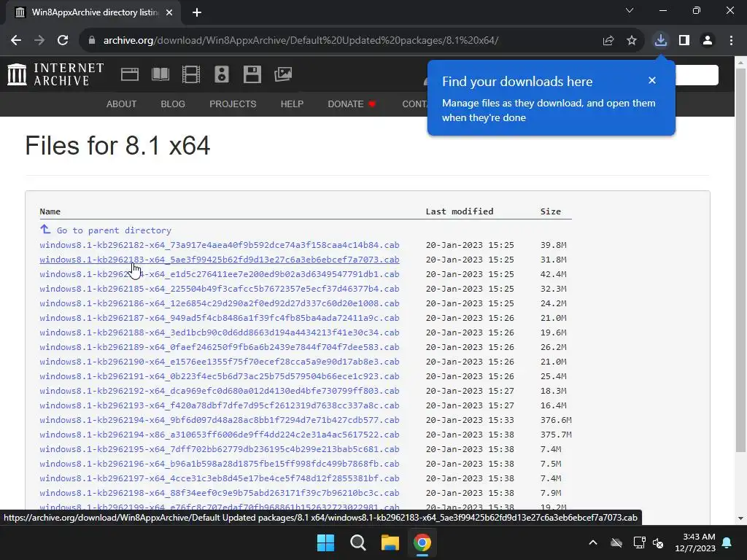Open the Software floppy disk icon
This screenshot has width=747, height=560.
(252, 74)
